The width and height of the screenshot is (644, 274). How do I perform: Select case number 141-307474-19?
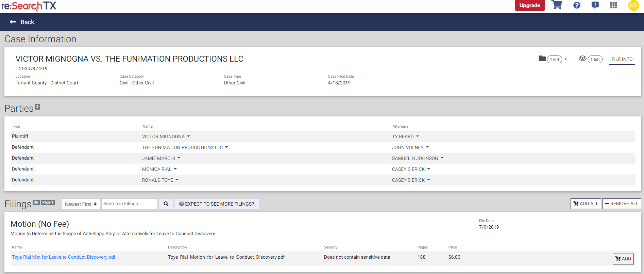pos(31,68)
